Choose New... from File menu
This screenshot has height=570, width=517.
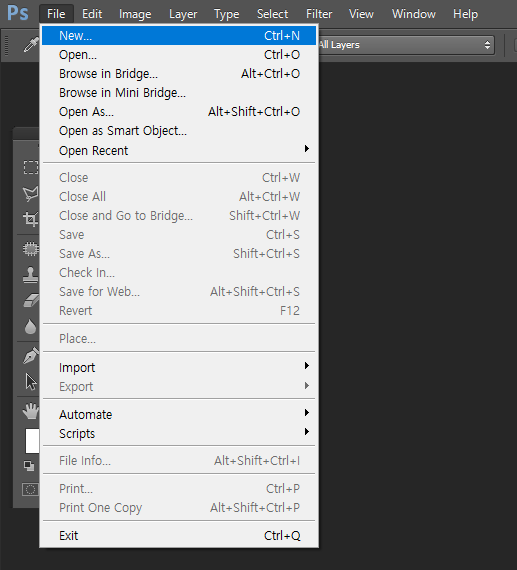(179, 36)
